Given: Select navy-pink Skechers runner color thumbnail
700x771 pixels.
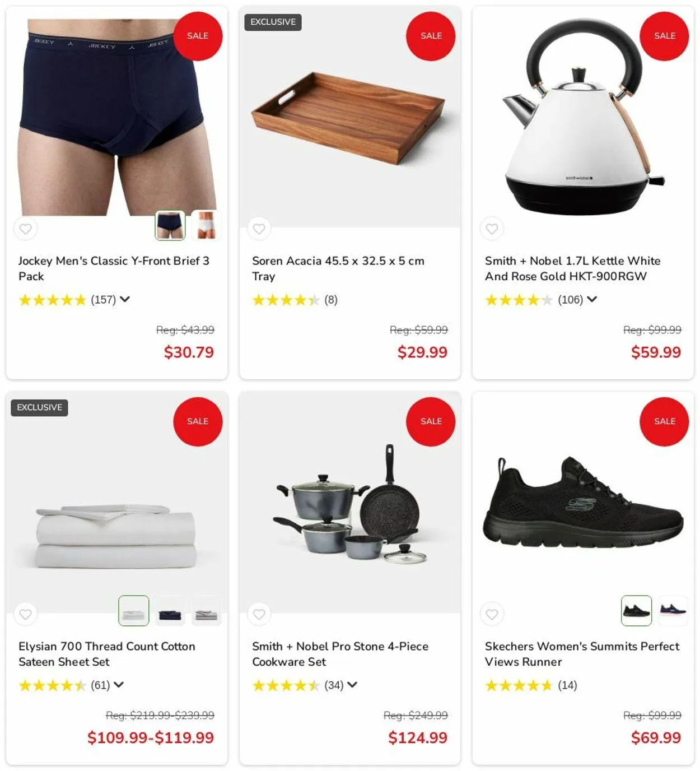Looking at the screenshot, I should (673, 611).
